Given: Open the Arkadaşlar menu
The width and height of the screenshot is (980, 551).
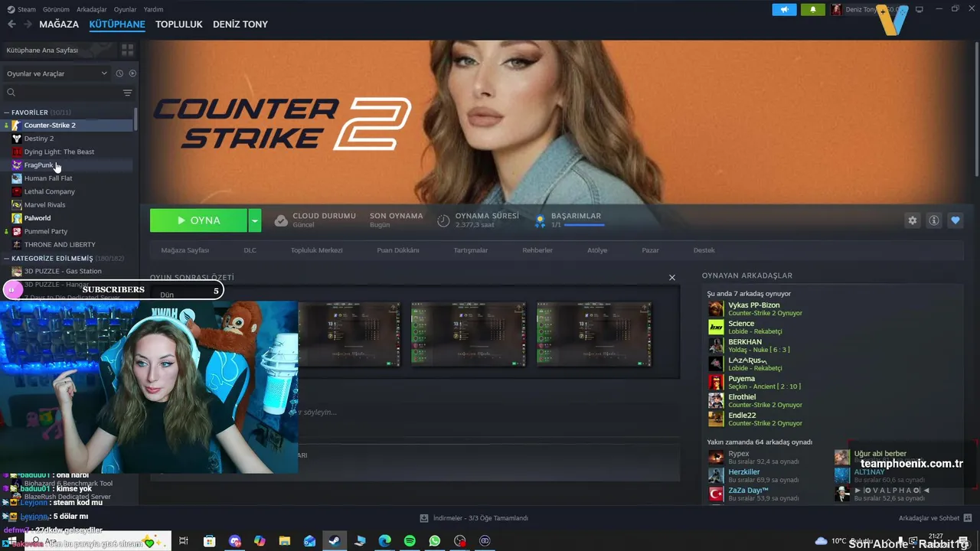Looking at the screenshot, I should click(92, 9).
